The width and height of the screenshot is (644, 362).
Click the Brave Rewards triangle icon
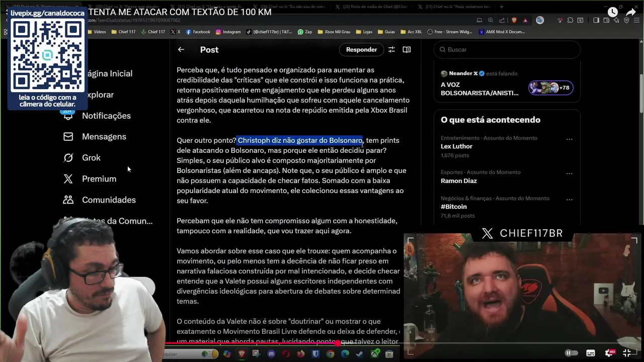coord(525,20)
